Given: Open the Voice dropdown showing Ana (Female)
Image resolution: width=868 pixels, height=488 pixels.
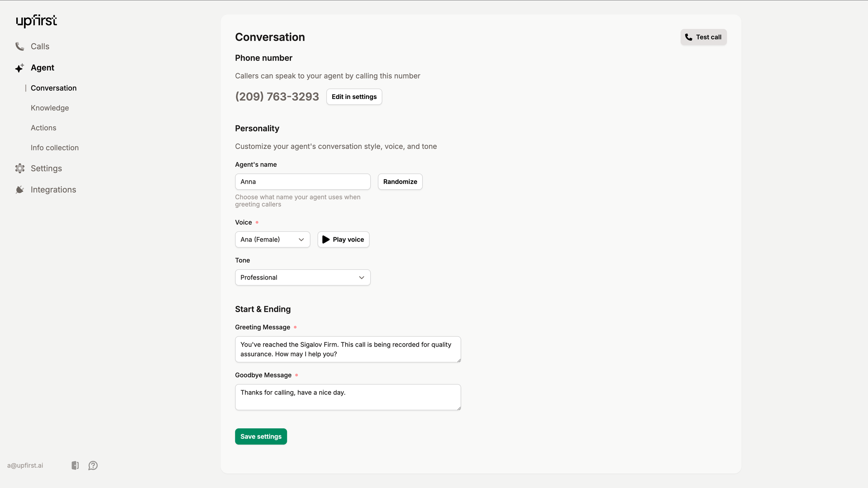Looking at the screenshot, I should pyautogui.click(x=272, y=240).
